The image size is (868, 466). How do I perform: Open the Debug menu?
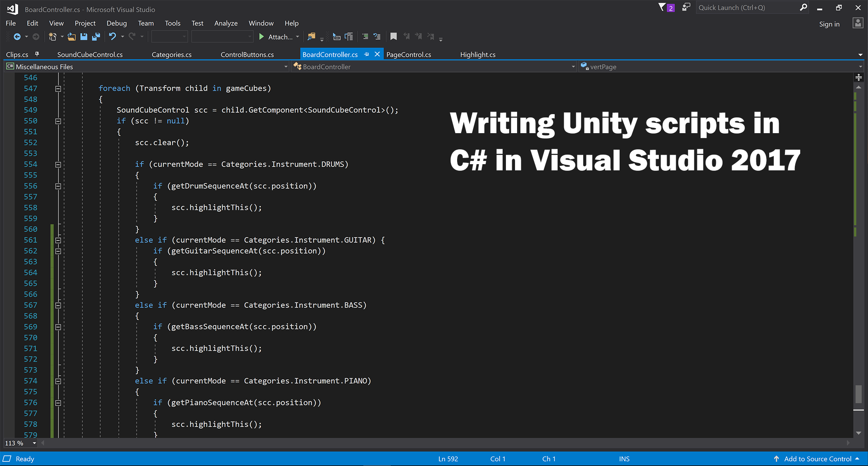pyautogui.click(x=117, y=23)
